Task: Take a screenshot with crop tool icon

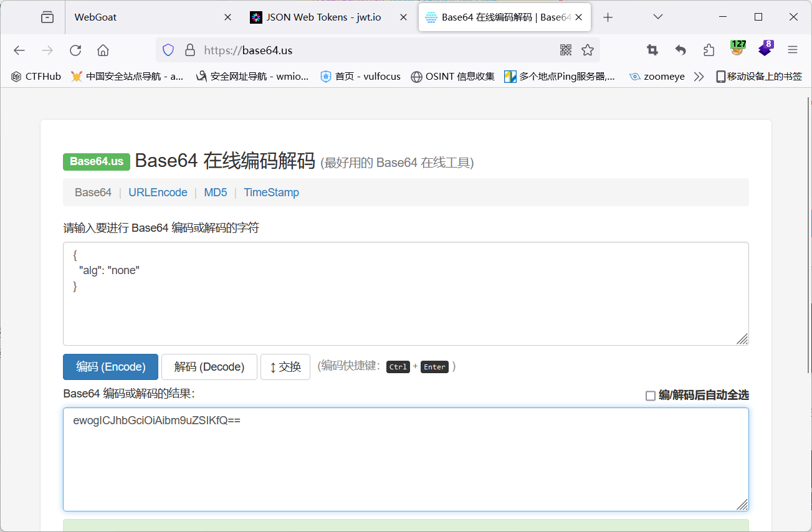Action: [652, 50]
